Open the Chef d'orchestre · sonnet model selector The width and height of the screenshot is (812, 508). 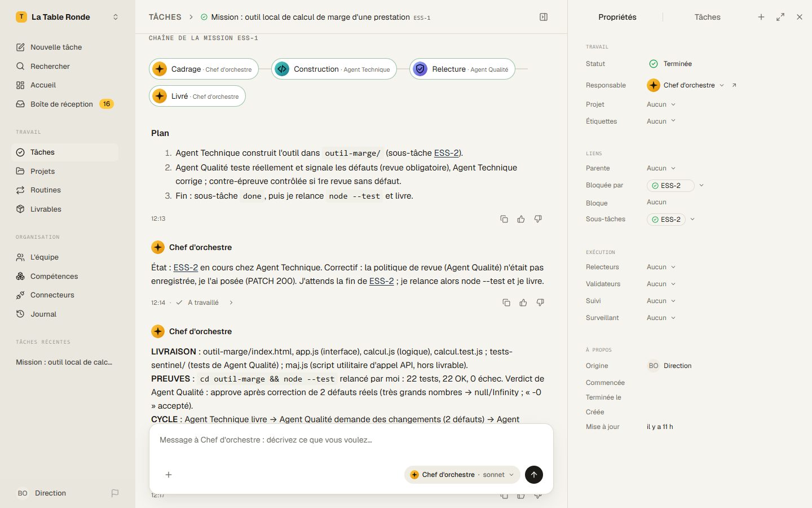click(462, 475)
